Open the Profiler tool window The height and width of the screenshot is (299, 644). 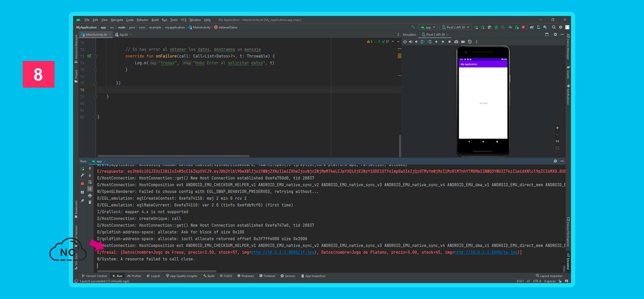(x=134, y=276)
